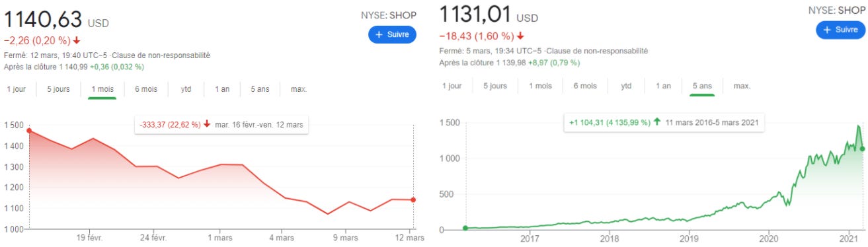
Task: Click the -333,37 (22,62 %) tooltip
Action: pos(221,125)
